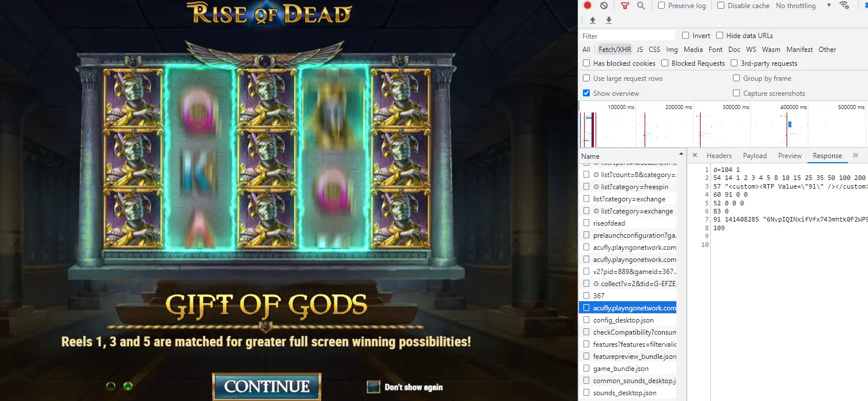The height and width of the screenshot is (401, 868).
Task: Filter requests by WS
Action: click(x=751, y=49)
